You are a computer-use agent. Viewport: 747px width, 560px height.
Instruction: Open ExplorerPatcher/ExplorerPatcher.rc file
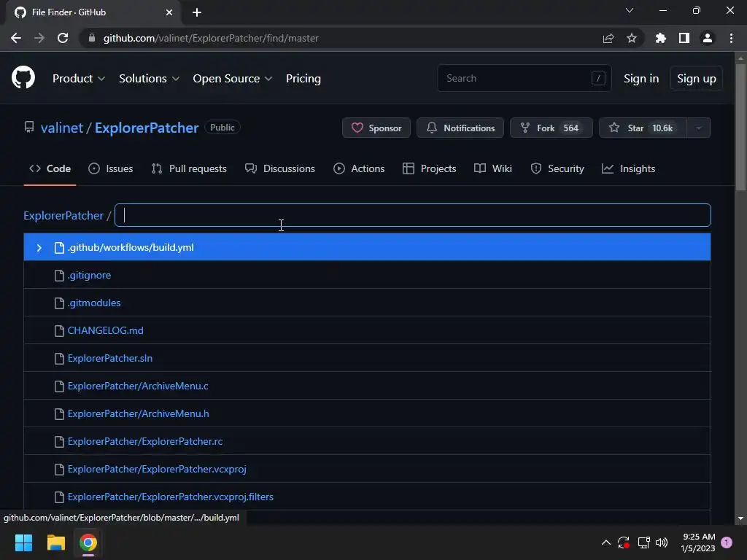click(x=145, y=441)
